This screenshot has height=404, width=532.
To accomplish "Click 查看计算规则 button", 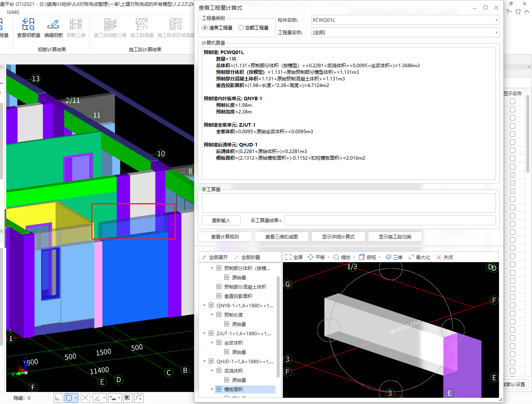I will (225, 237).
